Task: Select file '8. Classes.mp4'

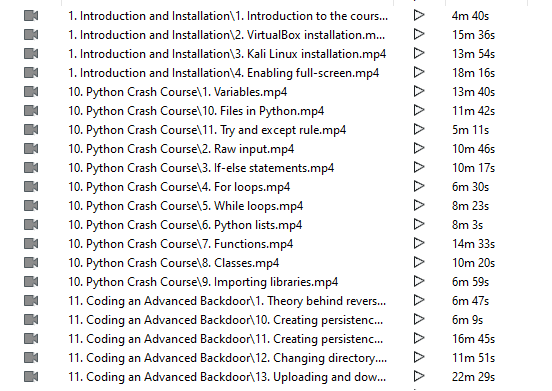Action: tap(174, 263)
